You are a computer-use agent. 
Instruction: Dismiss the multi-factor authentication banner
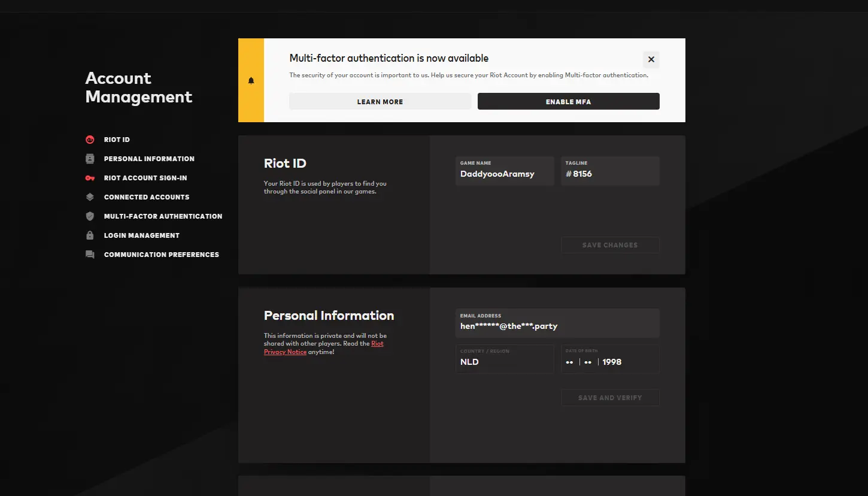[x=651, y=59]
